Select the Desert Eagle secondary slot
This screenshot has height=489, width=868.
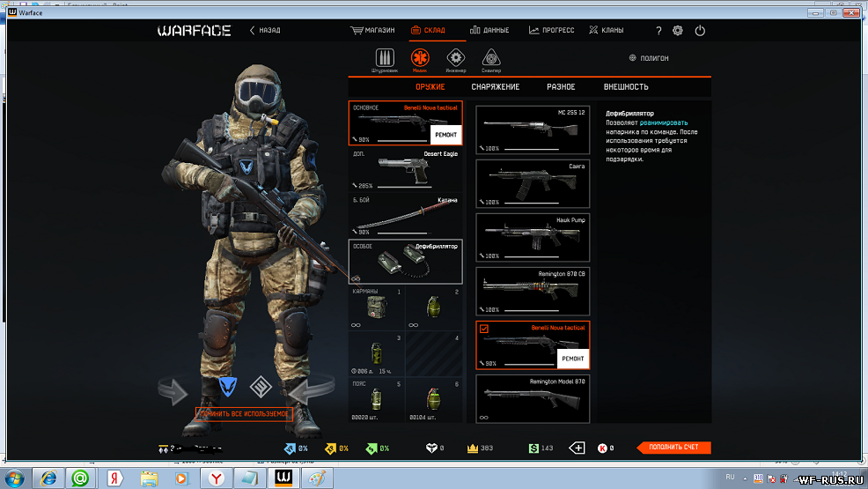coord(405,169)
